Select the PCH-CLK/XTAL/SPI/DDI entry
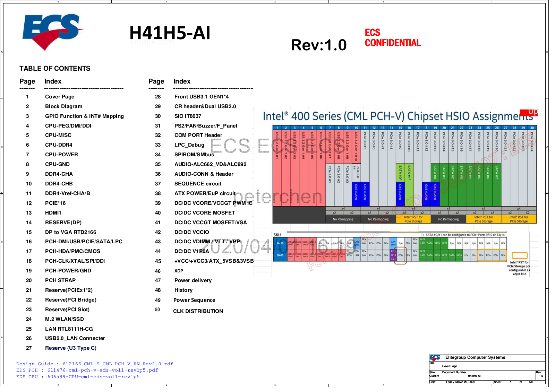Viewport: 555px width, 392px height. click(x=75, y=261)
